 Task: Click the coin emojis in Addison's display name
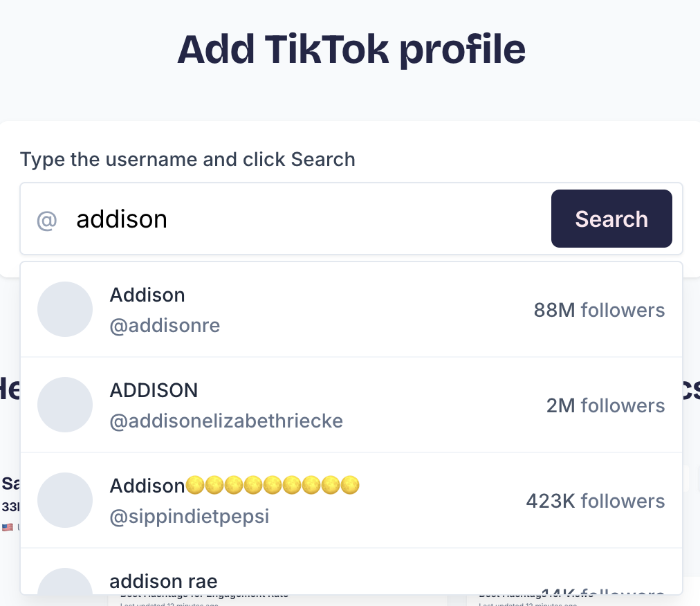(x=273, y=485)
